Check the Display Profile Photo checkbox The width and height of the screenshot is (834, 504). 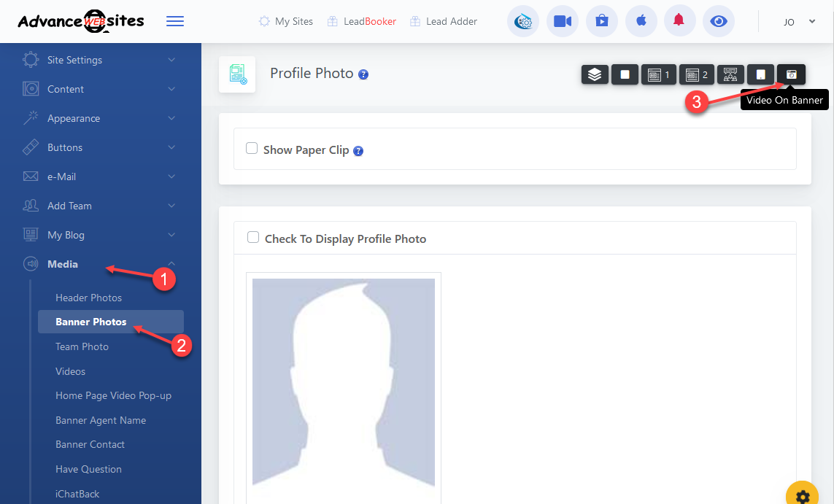pos(253,238)
